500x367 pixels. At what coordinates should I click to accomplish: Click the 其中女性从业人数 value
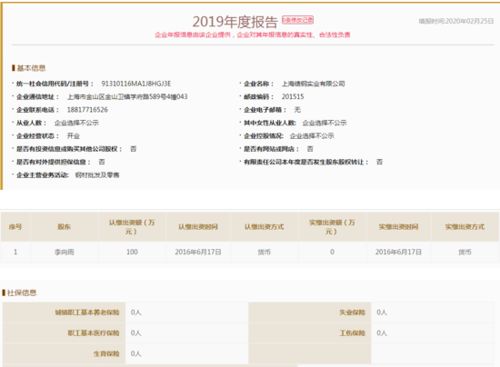point(324,123)
